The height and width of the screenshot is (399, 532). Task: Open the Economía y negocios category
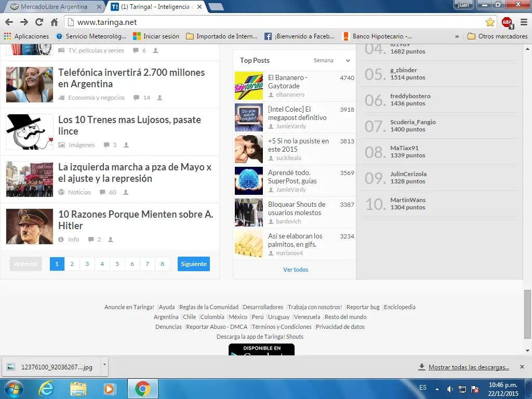coord(96,98)
